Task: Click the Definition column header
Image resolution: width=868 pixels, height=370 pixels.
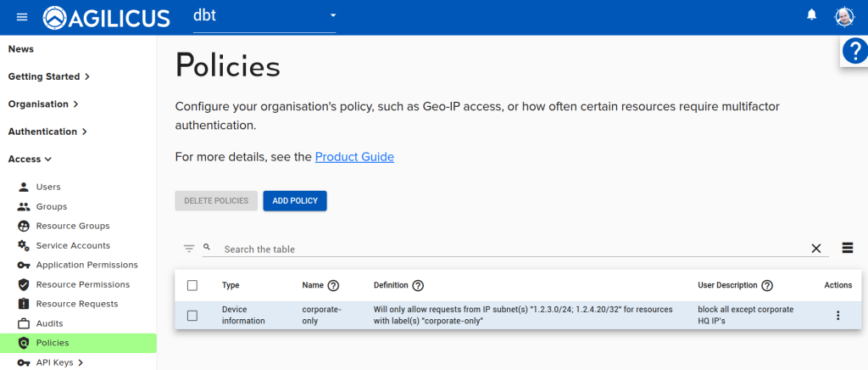Action: (x=391, y=285)
